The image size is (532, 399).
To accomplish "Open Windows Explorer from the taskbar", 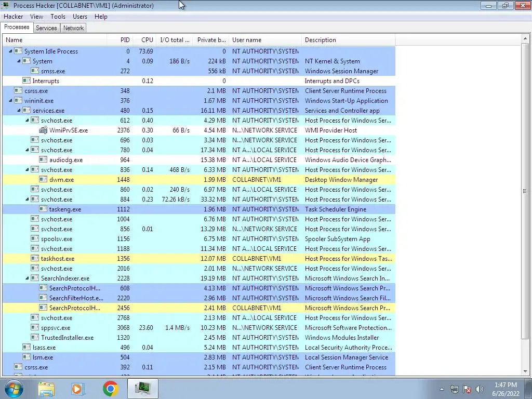I will pos(46,389).
